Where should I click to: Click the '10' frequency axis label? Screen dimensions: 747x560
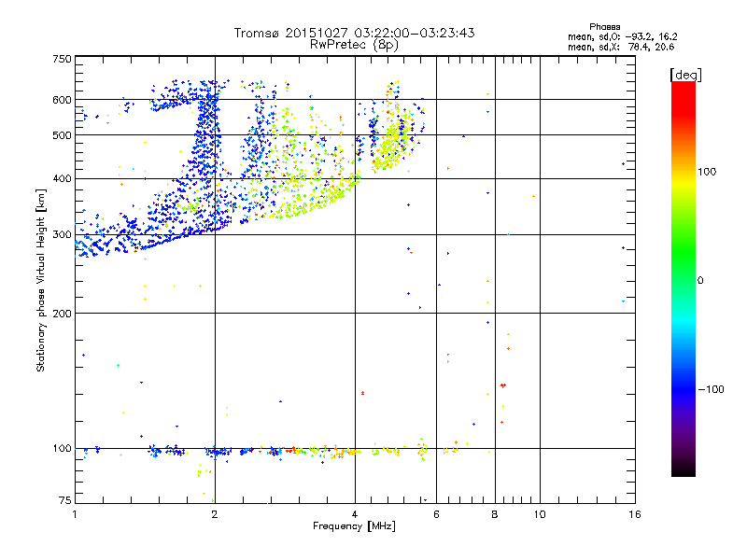[540, 514]
